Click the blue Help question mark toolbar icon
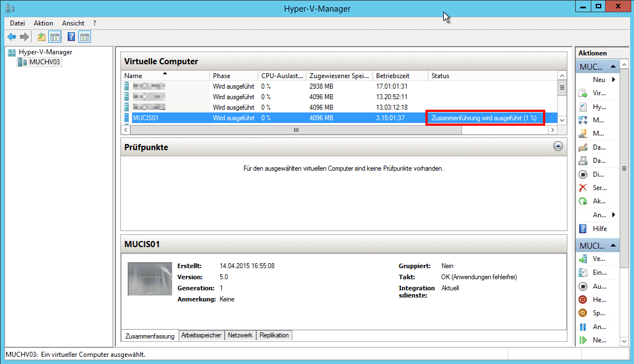Image resolution: width=634 pixels, height=364 pixels. tap(71, 37)
